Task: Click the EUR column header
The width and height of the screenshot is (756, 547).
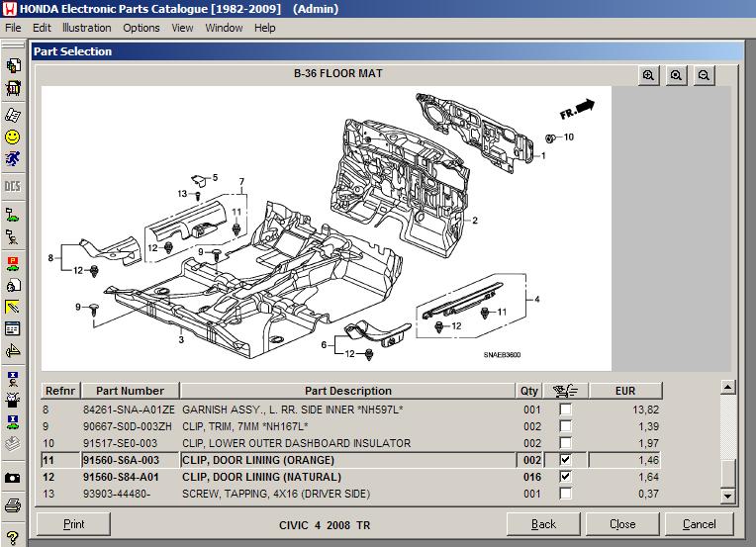Action: [625, 391]
